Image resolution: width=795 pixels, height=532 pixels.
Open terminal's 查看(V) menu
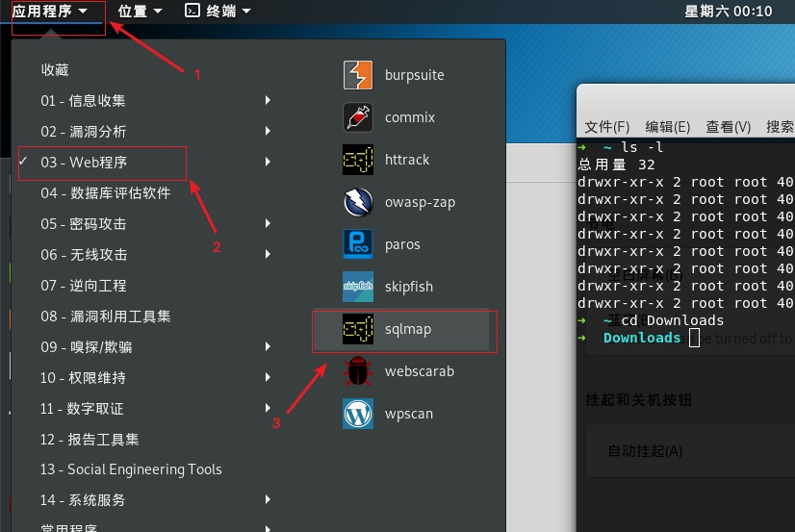[728, 126]
